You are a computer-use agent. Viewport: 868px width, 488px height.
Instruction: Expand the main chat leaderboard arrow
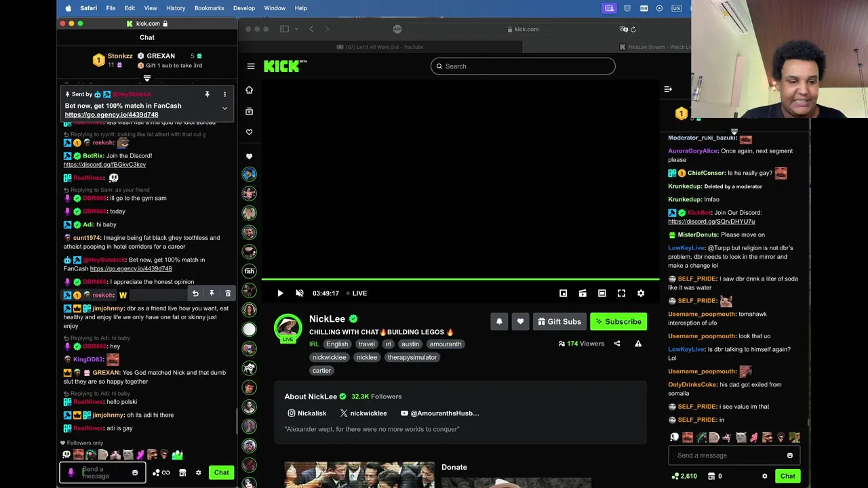[734, 132]
